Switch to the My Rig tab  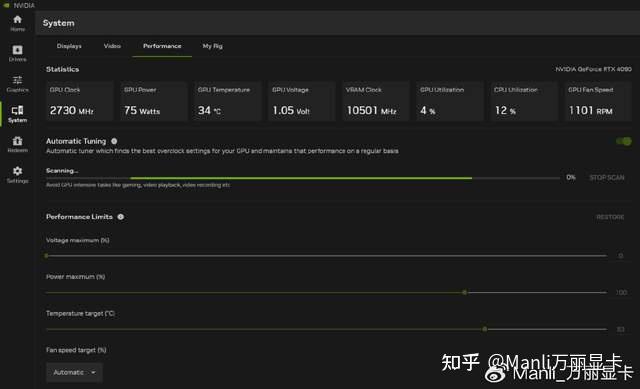click(x=213, y=46)
